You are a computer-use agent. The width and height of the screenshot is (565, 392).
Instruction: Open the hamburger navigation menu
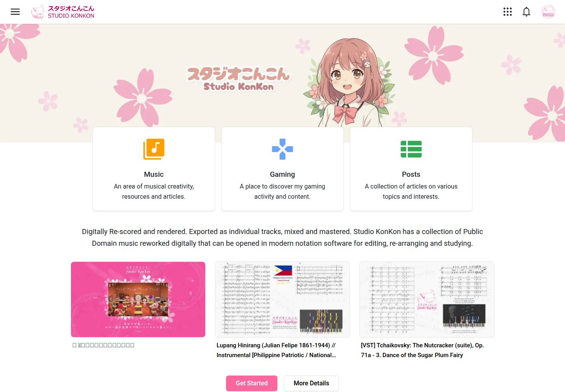(x=15, y=12)
